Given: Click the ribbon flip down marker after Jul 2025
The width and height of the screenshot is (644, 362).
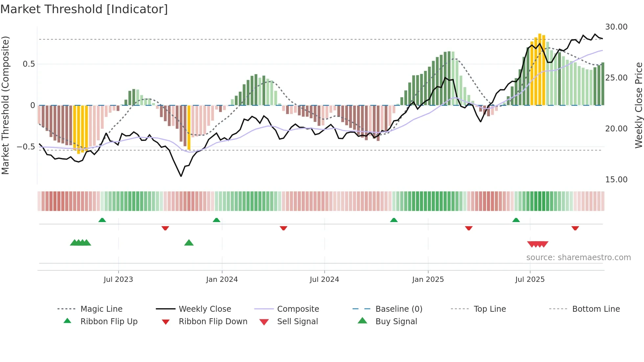Looking at the screenshot, I should pos(575,228).
